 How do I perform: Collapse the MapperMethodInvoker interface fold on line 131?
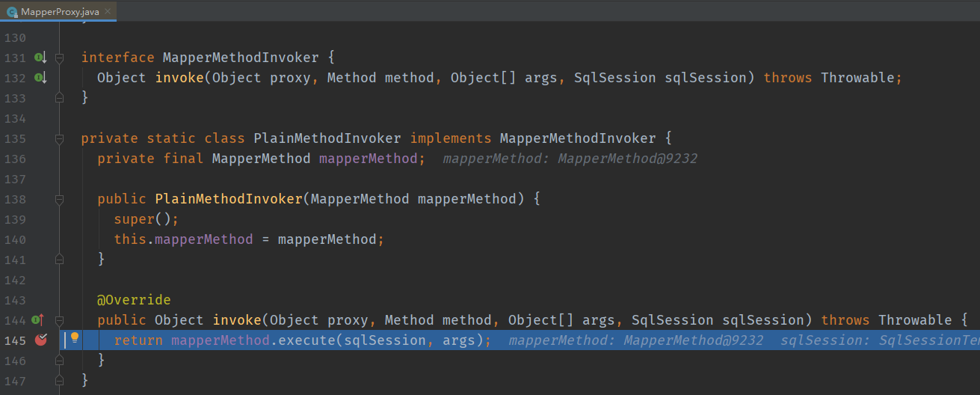tap(60, 58)
